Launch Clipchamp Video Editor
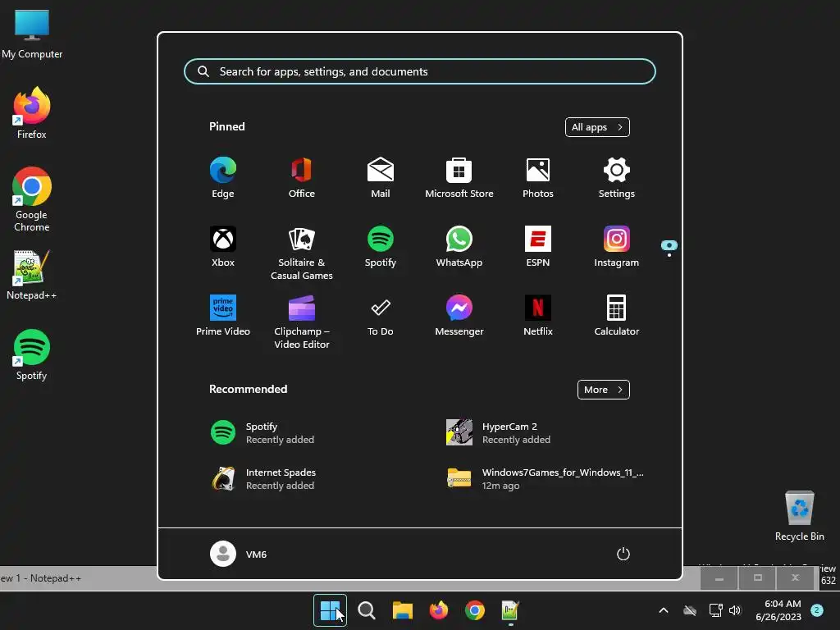The image size is (840, 630). pos(302,322)
